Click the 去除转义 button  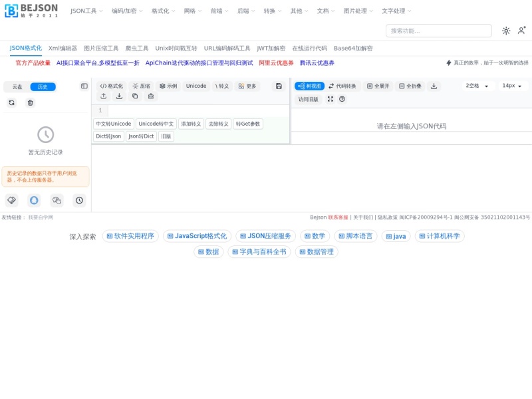click(x=219, y=124)
